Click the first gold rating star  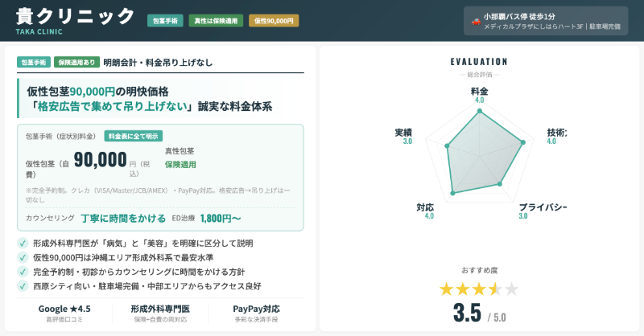tap(447, 289)
